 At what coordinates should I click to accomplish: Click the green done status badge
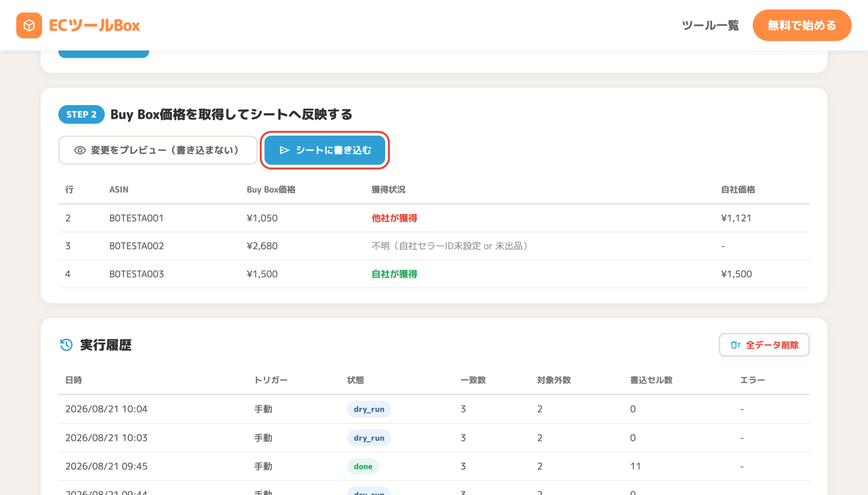[363, 467]
